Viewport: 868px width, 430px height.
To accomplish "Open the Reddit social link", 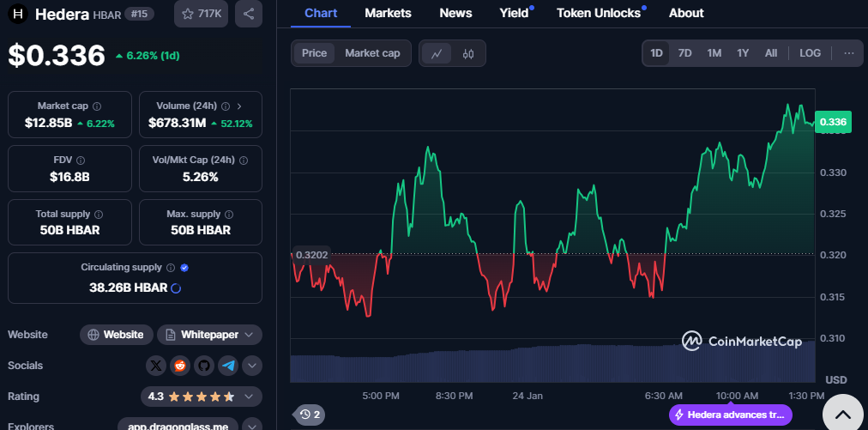I will pyautogui.click(x=180, y=366).
